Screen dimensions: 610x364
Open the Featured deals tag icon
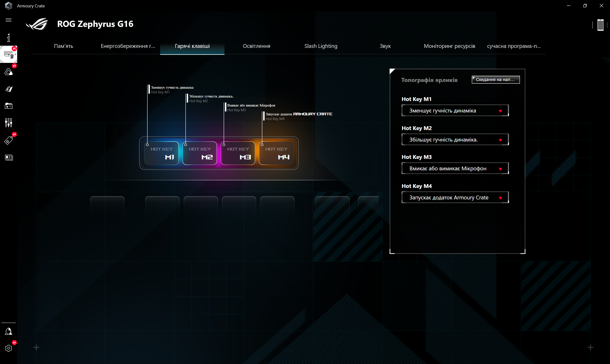(9, 141)
